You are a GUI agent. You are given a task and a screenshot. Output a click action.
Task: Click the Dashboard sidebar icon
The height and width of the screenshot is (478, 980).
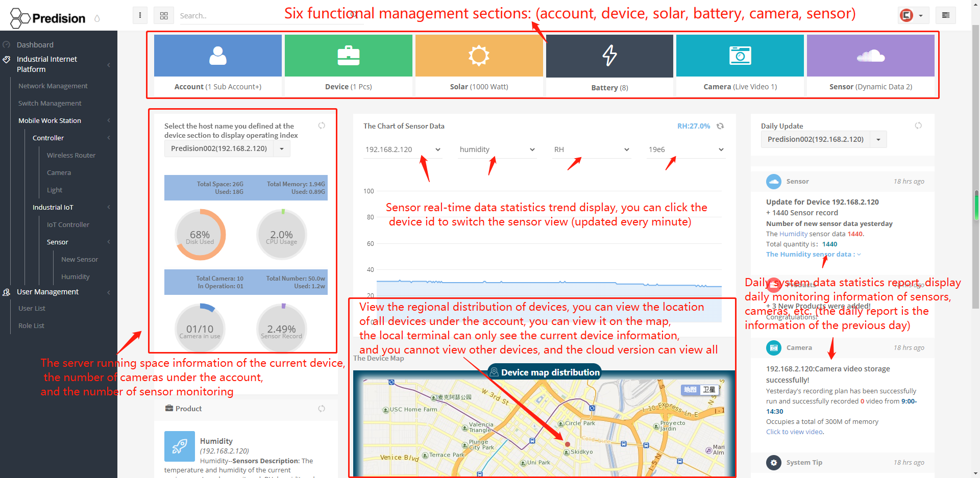coord(7,45)
